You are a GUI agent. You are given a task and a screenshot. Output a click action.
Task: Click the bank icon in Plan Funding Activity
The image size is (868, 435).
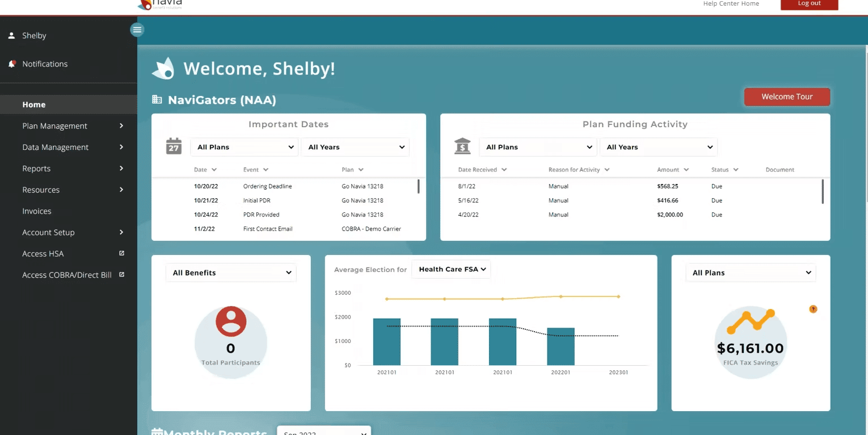tap(463, 146)
